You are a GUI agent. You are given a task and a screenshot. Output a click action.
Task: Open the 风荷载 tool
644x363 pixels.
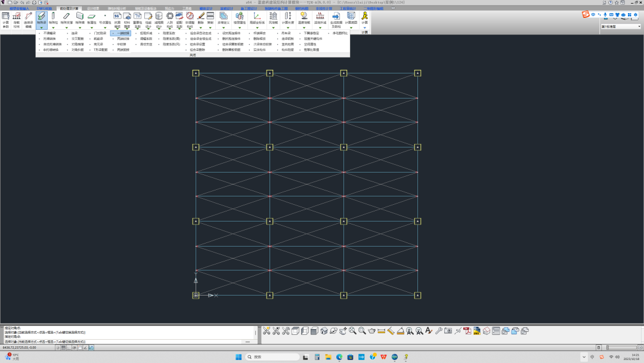point(273,18)
